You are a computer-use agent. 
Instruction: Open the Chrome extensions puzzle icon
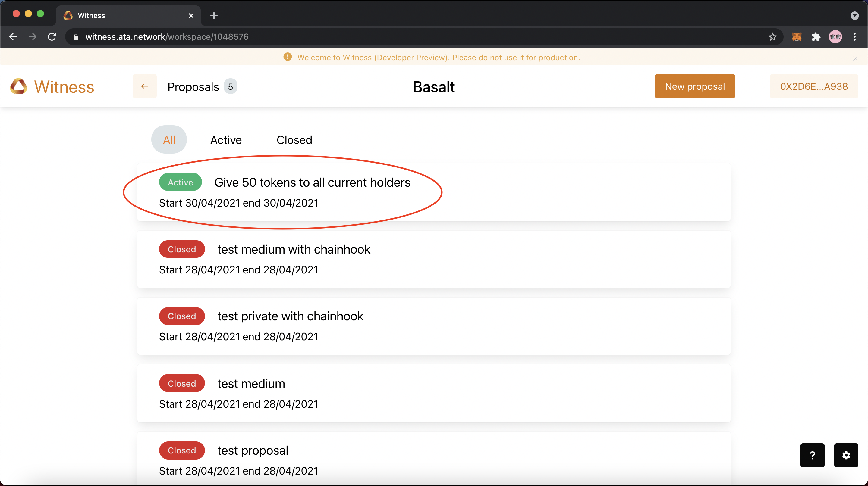[x=816, y=37]
